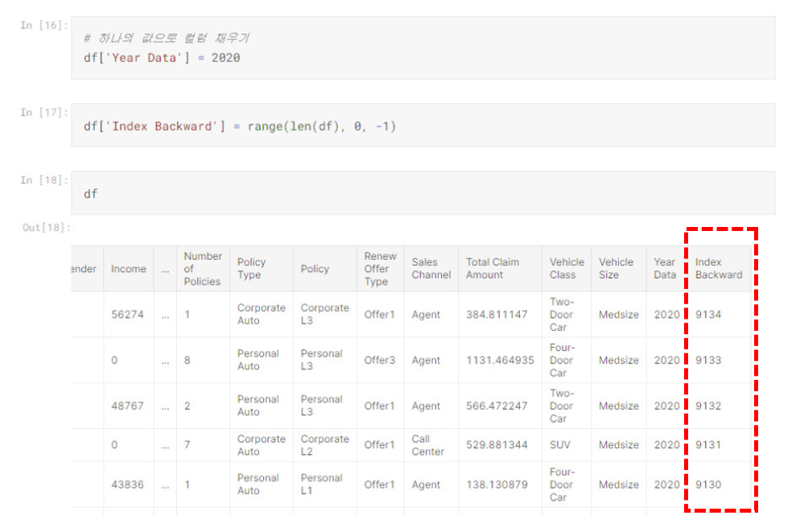Click the Sales Channel column header
Screen dimensions: 800x532
(x=431, y=268)
